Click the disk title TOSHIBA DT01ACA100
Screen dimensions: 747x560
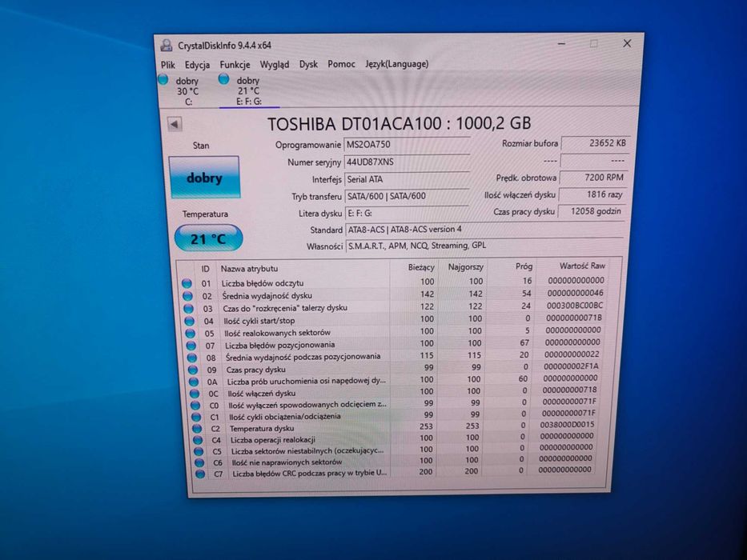click(400, 124)
